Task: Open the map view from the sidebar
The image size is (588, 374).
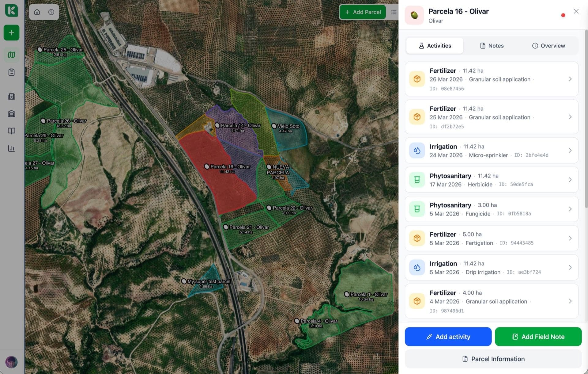Action: tap(11, 55)
